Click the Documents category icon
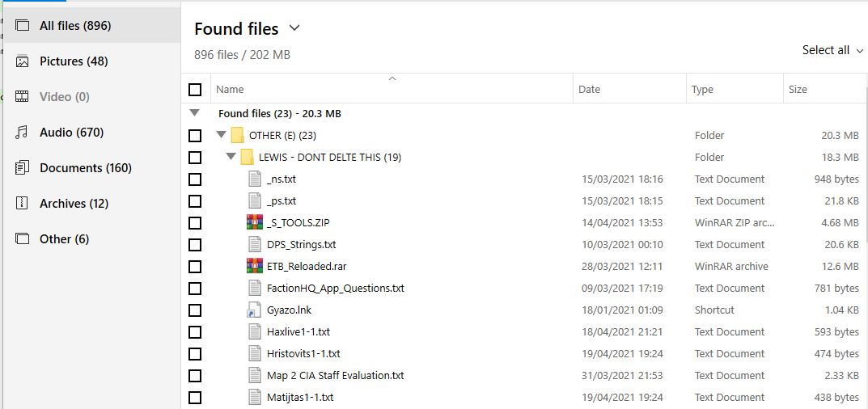This screenshot has height=409, width=868. pyautogui.click(x=23, y=168)
